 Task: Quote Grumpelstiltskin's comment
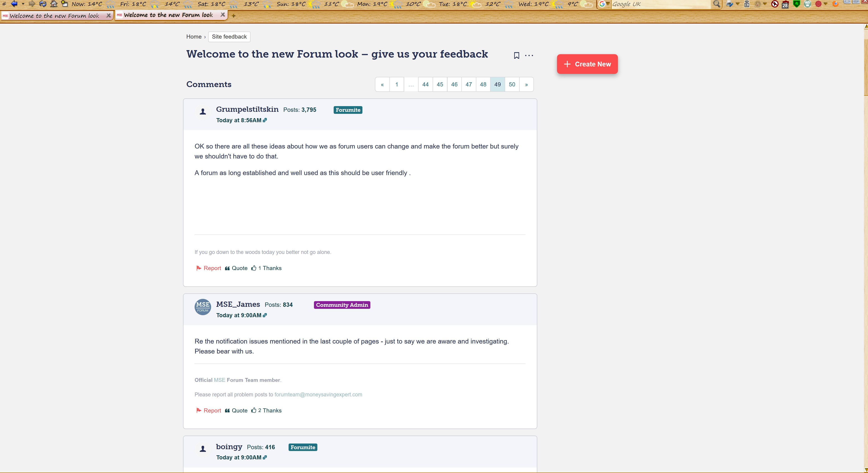(x=236, y=268)
